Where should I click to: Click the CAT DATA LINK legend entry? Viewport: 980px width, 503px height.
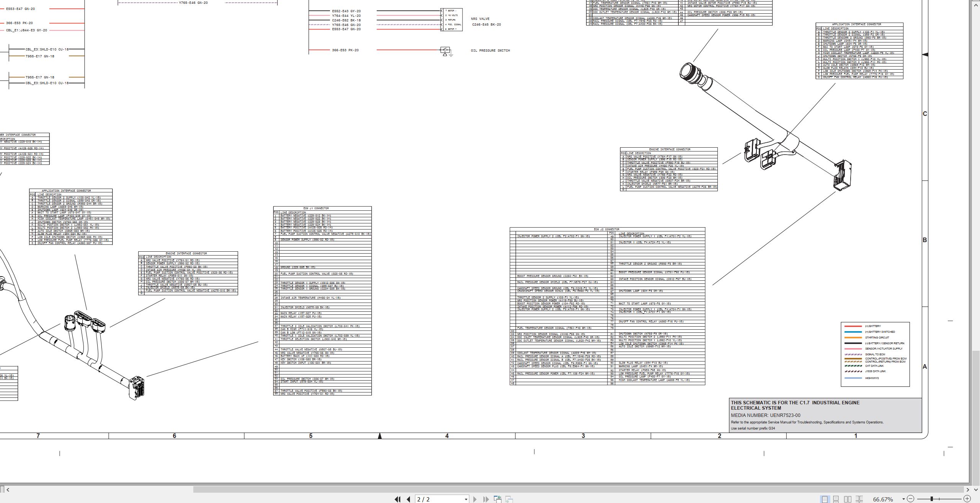pyautogui.click(x=874, y=366)
